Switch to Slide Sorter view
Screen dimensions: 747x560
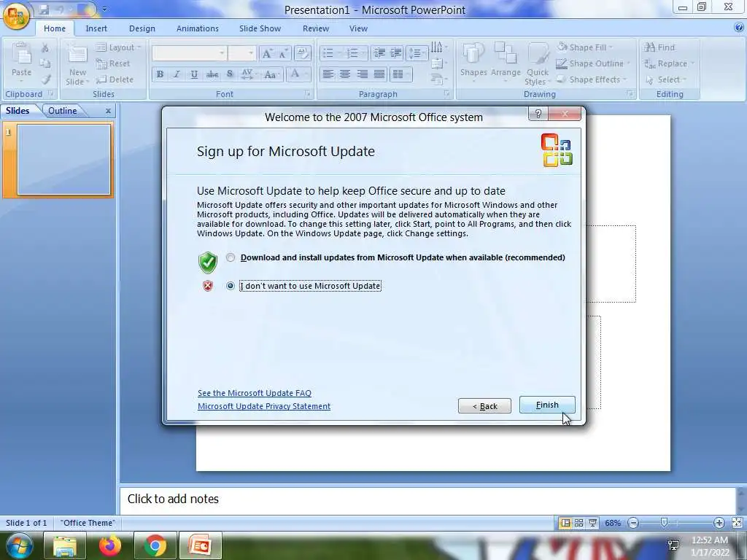[x=578, y=523]
